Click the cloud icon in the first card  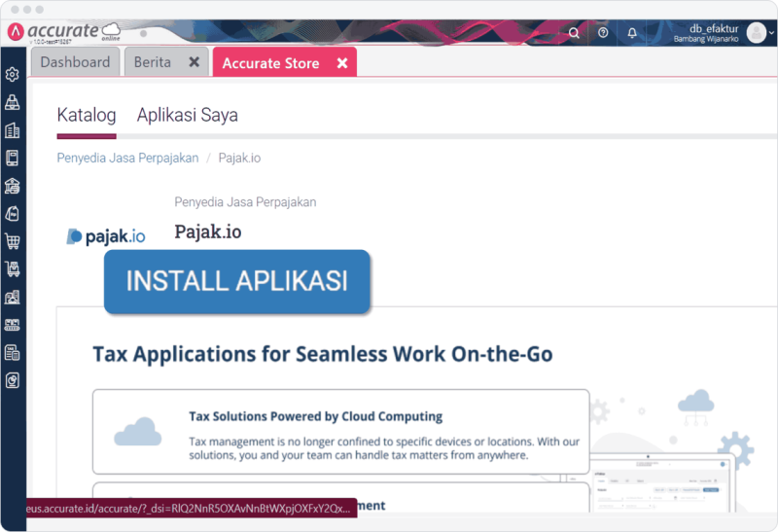coord(138,432)
